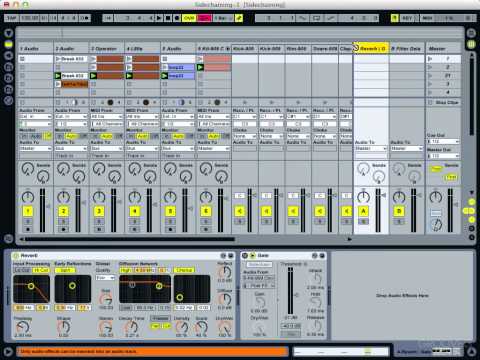480x360 pixels.
Task: Click the global Record button
Action: (x=177, y=18)
